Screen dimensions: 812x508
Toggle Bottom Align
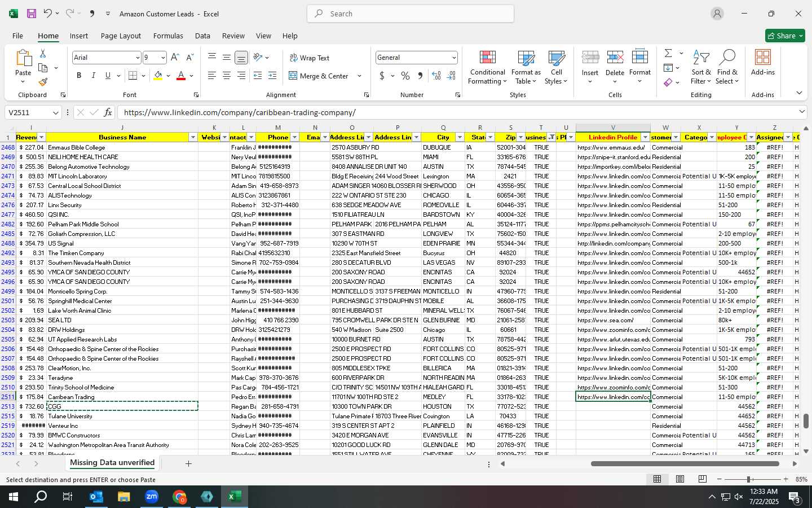point(241,58)
